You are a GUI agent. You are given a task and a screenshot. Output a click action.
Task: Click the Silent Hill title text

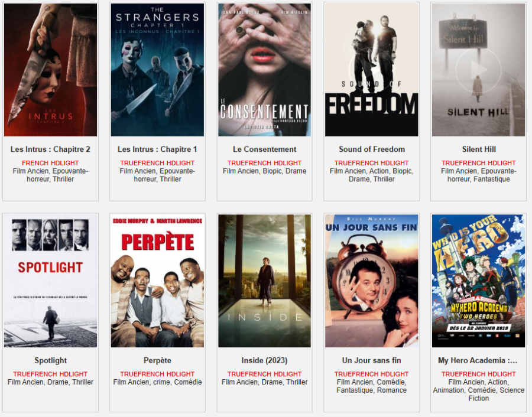(479, 149)
